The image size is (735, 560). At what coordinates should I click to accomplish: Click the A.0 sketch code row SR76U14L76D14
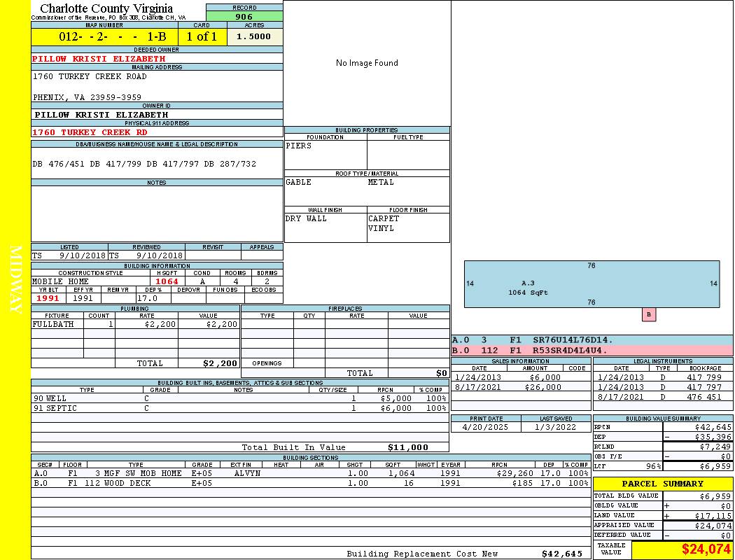591,340
